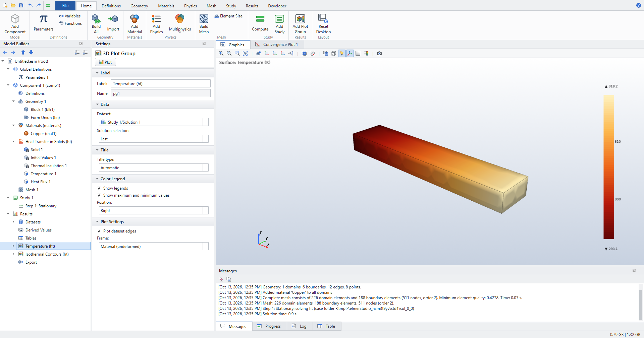The image size is (644, 338).
Task: Take a screenshot with camera icon
Action: pos(379,53)
